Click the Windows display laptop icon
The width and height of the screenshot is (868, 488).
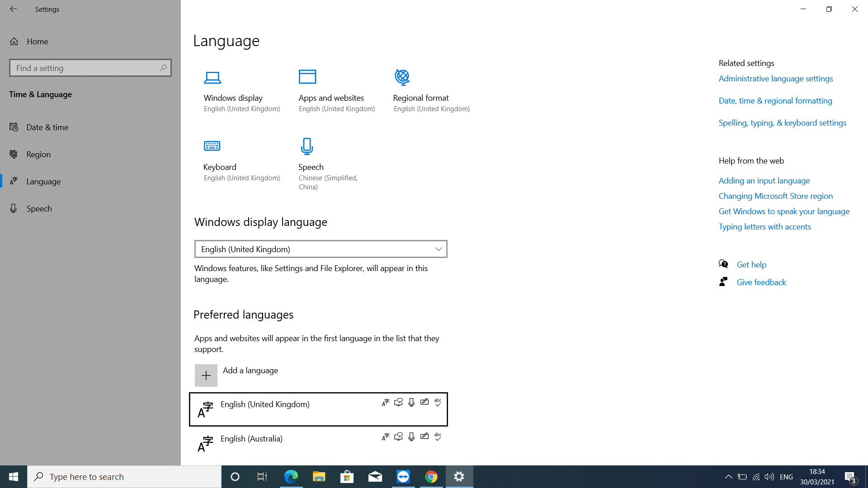pos(212,78)
